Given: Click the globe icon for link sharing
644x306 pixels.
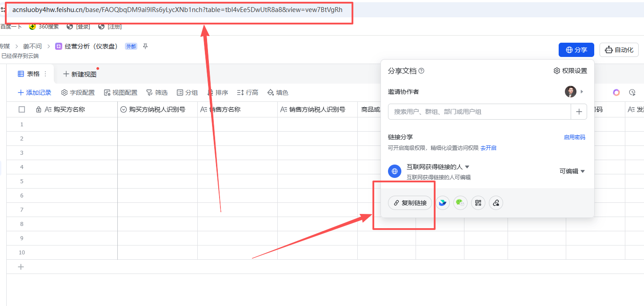Looking at the screenshot, I should click(x=395, y=171).
